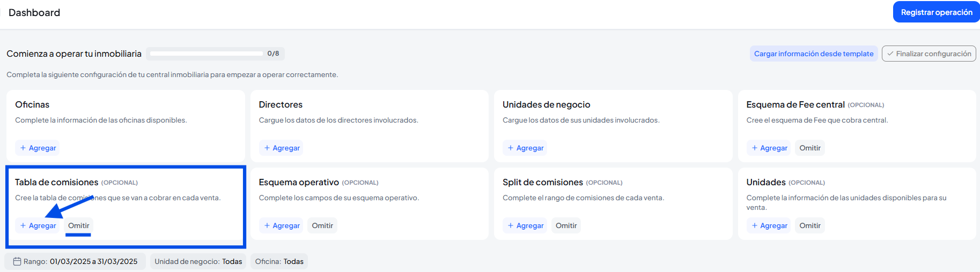This screenshot has height=272, width=980.
Task: Omit the Split de comisiones step
Action: (566, 225)
